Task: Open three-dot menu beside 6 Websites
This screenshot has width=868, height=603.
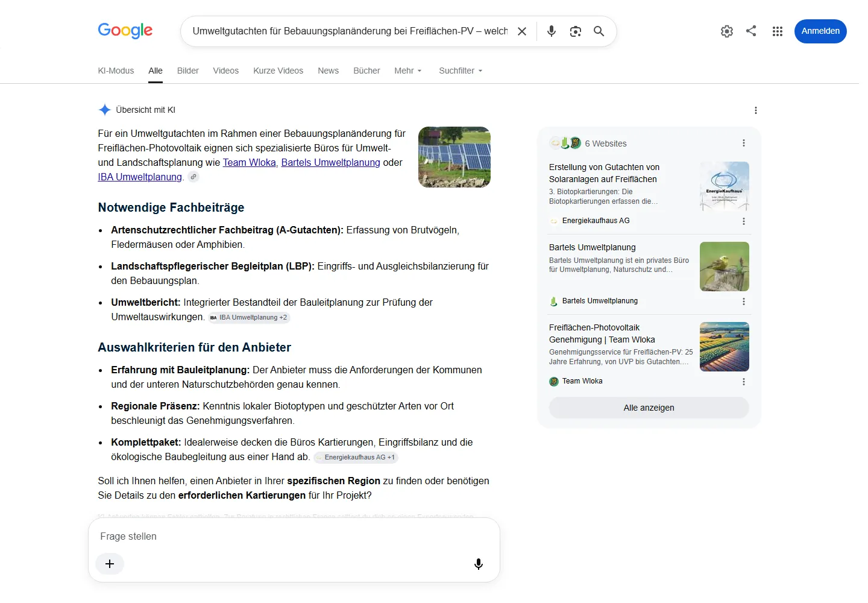Action: pos(744,143)
